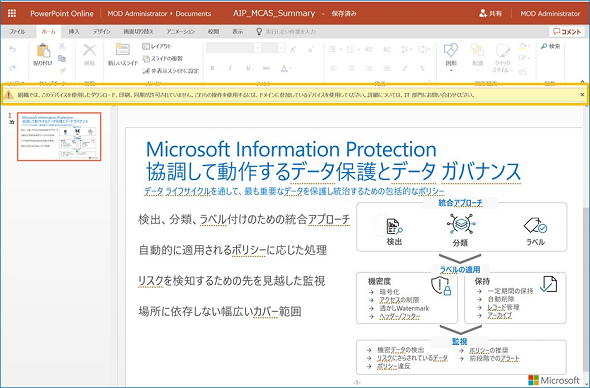Open the font color picker
Image resolution: width=590 pixels, height=388 pixels.
click(286, 68)
